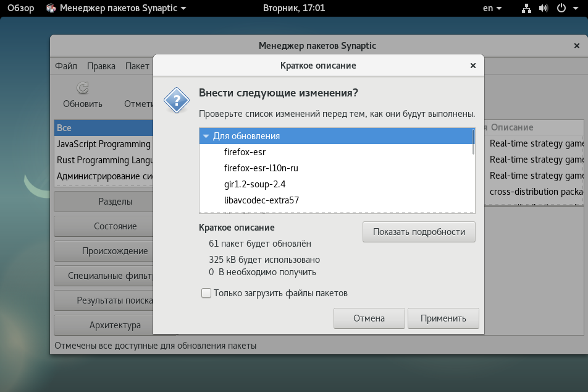Click the '61 пакет будет обновлён' text

(260, 244)
